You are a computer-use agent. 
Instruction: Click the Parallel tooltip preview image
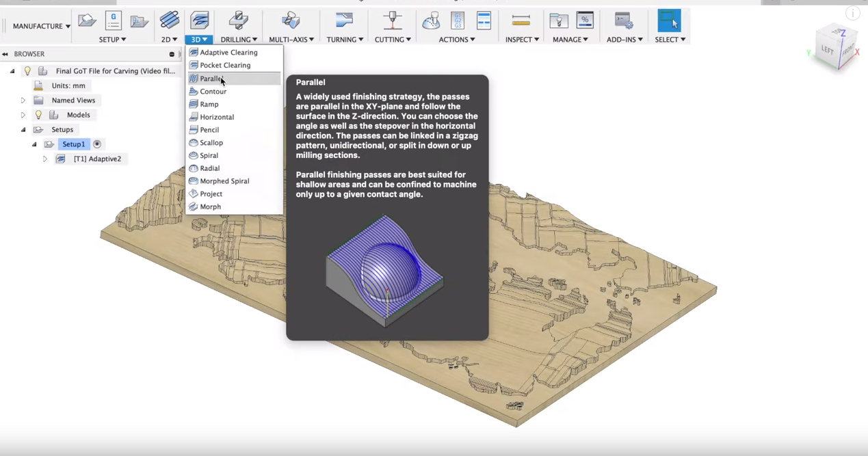tap(384, 271)
